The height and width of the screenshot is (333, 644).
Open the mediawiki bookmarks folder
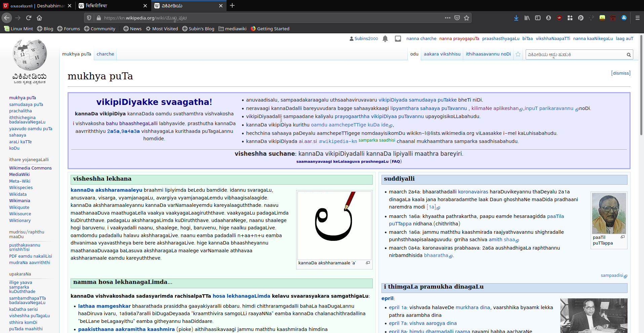(233, 29)
